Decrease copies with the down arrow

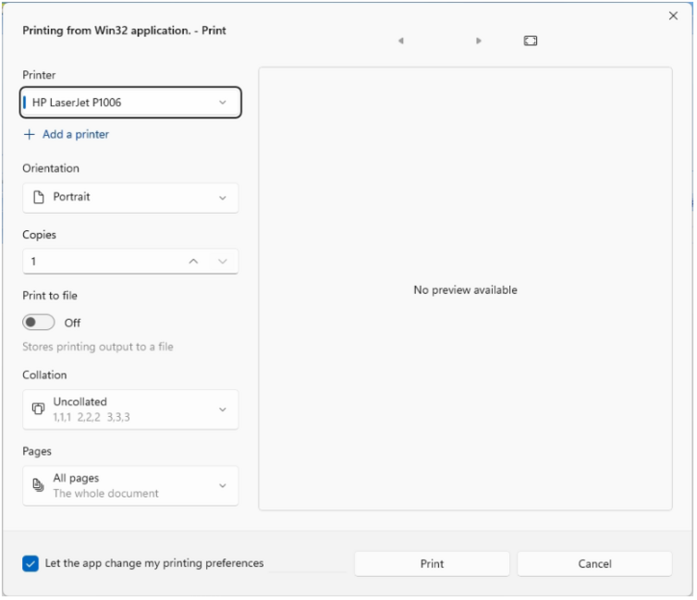(x=223, y=262)
